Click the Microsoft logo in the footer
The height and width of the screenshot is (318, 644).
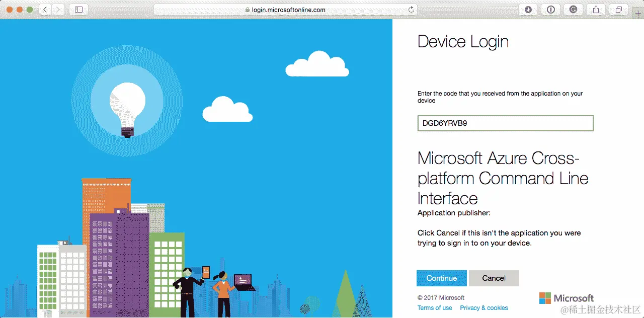coord(567,298)
